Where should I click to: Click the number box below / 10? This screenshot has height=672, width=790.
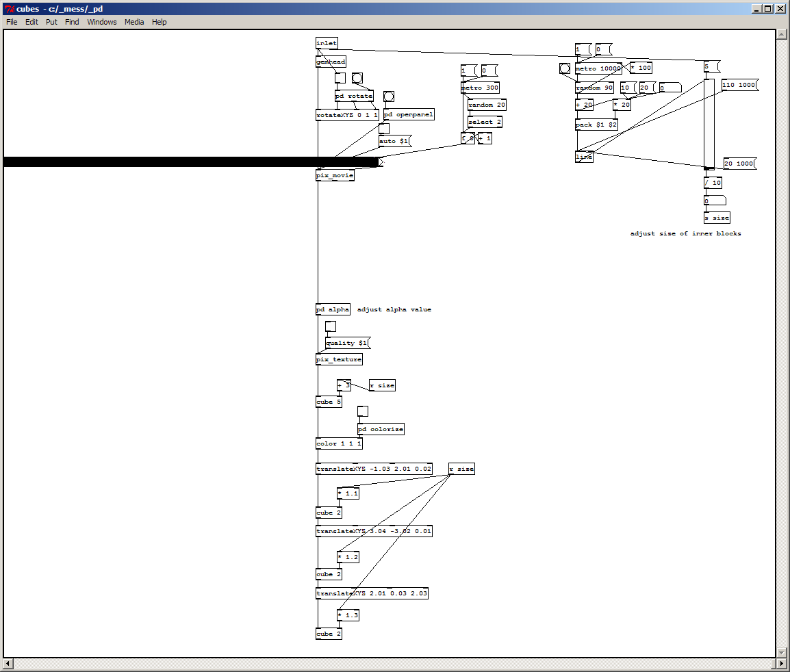click(715, 201)
